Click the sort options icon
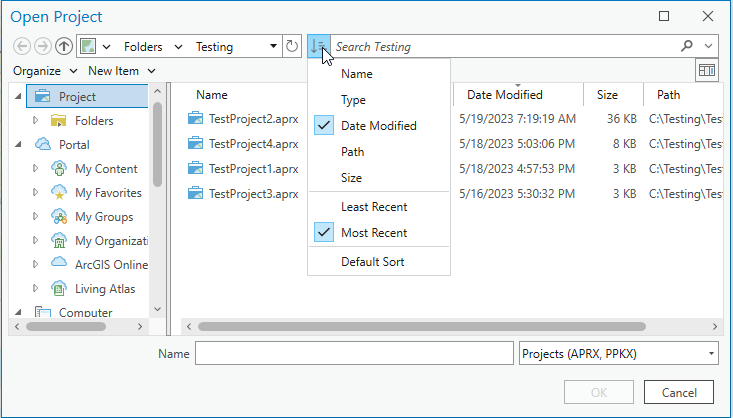This screenshot has width=733, height=418. pos(317,47)
